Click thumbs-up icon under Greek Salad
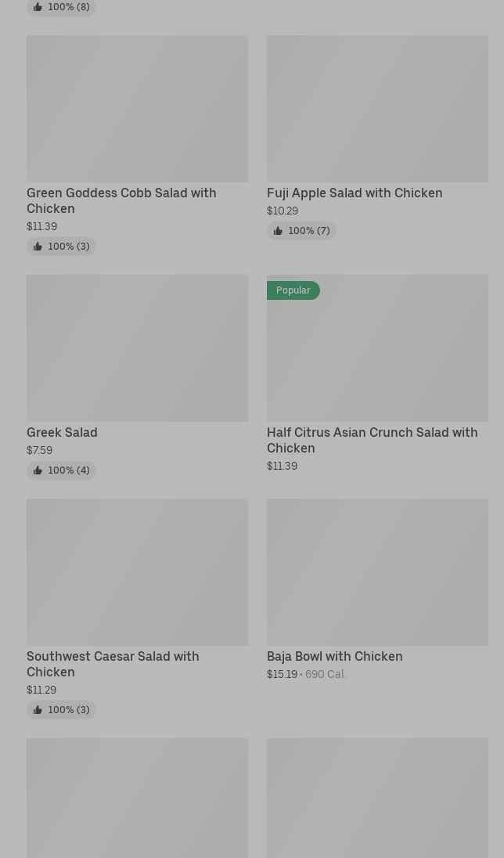This screenshot has height=858, width=504. [38, 470]
